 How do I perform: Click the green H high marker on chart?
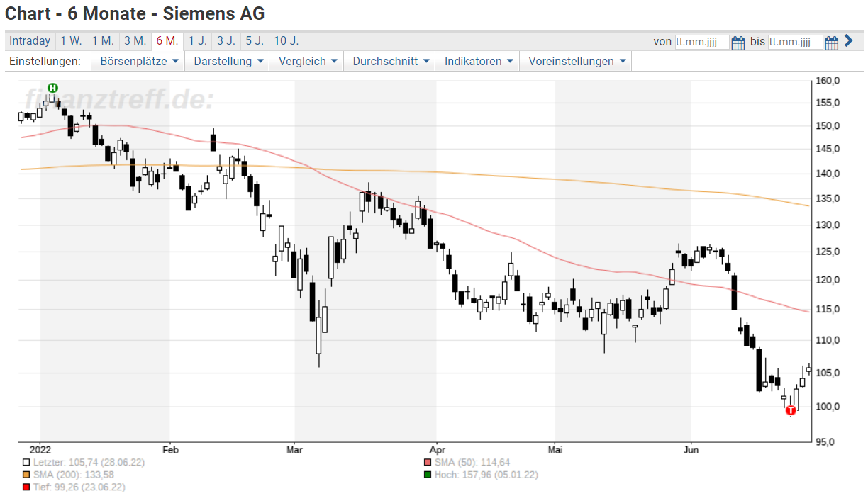click(x=52, y=87)
